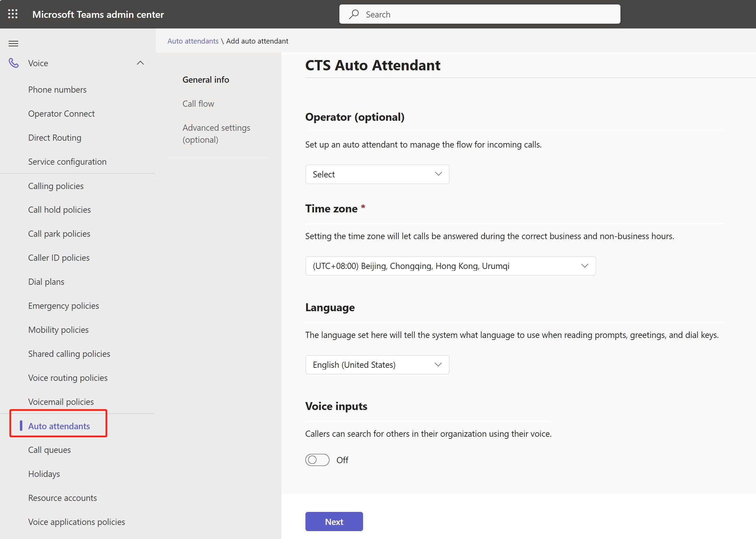Image resolution: width=756 pixels, height=539 pixels.
Task: Click the Add auto attendant breadcrumb text
Action: tap(257, 41)
